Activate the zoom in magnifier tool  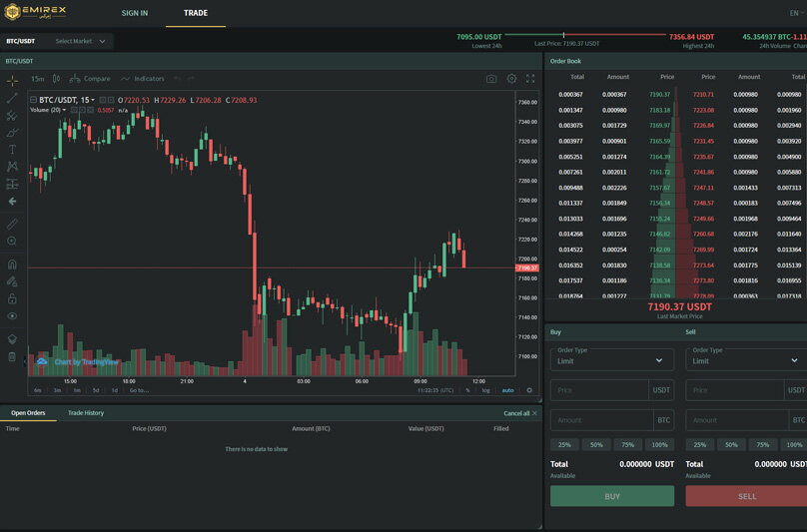[x=12, y=241]
